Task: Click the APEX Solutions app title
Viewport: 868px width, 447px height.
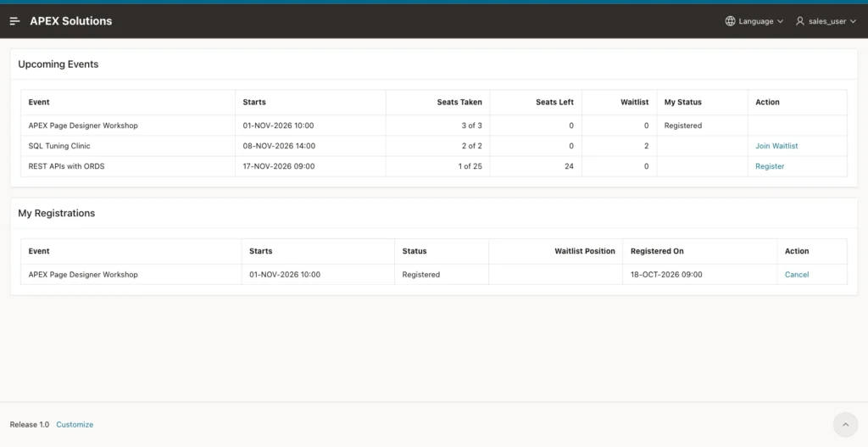Action: click(x=71, y=21)
